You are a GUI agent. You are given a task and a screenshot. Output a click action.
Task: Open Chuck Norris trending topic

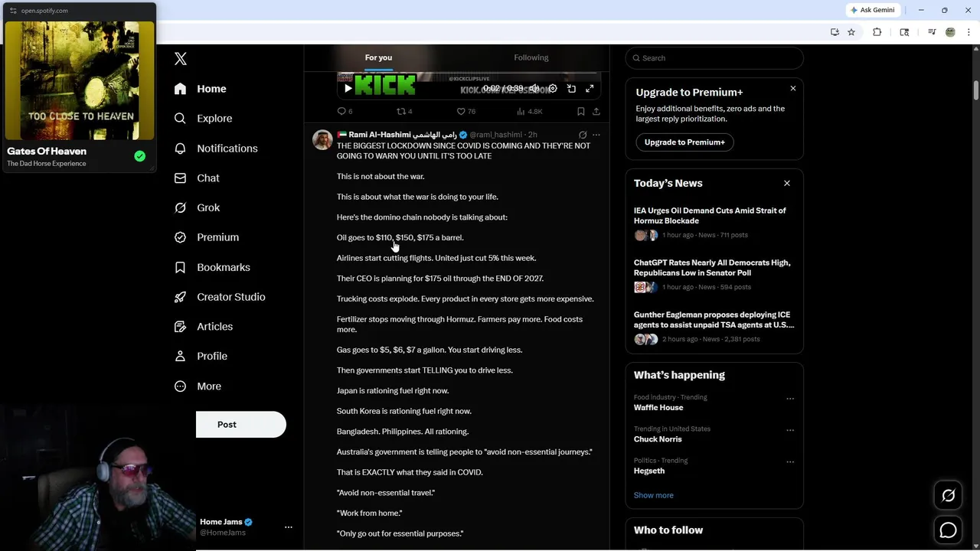pyautogui.click(x=658, y=439)
